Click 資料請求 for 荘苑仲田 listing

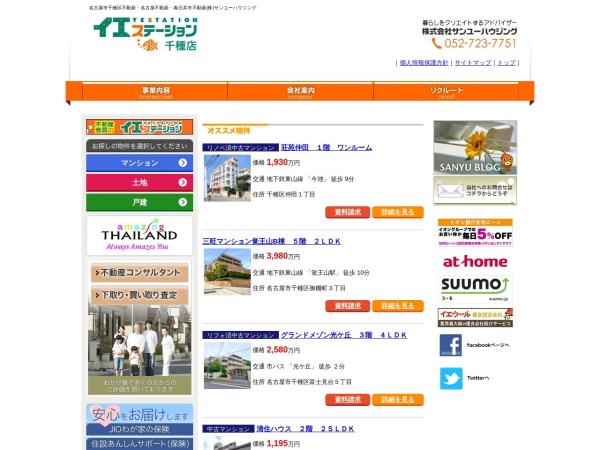click(x=347, y=212)
